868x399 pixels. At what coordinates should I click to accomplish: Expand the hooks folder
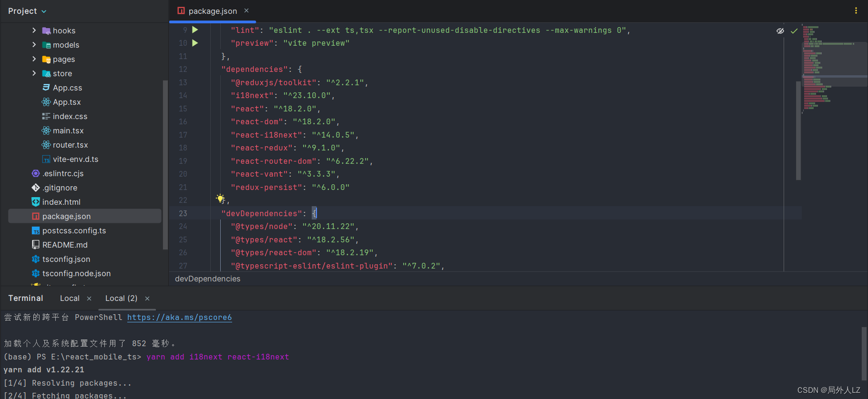point(34,30)
